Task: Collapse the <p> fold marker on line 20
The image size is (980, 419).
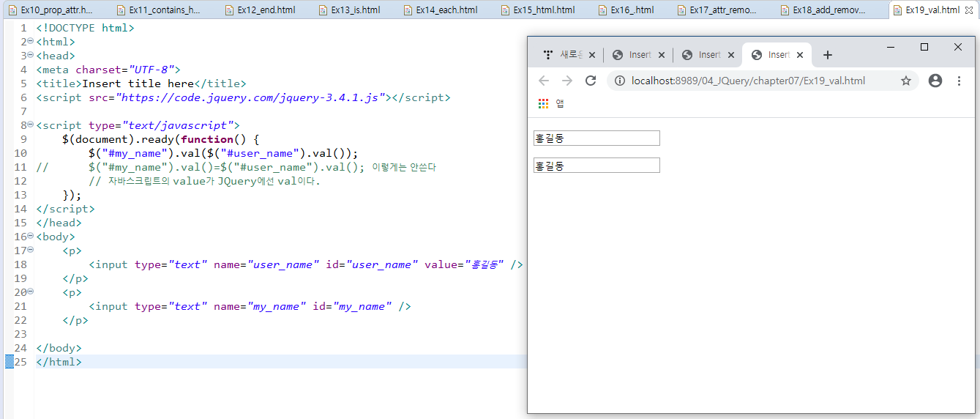Action: (30, 292)
